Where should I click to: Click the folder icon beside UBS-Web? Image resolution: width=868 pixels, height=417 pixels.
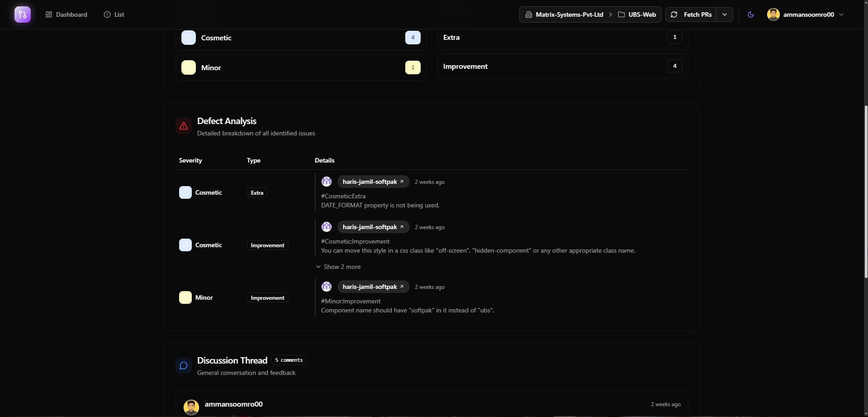(621, 14)
